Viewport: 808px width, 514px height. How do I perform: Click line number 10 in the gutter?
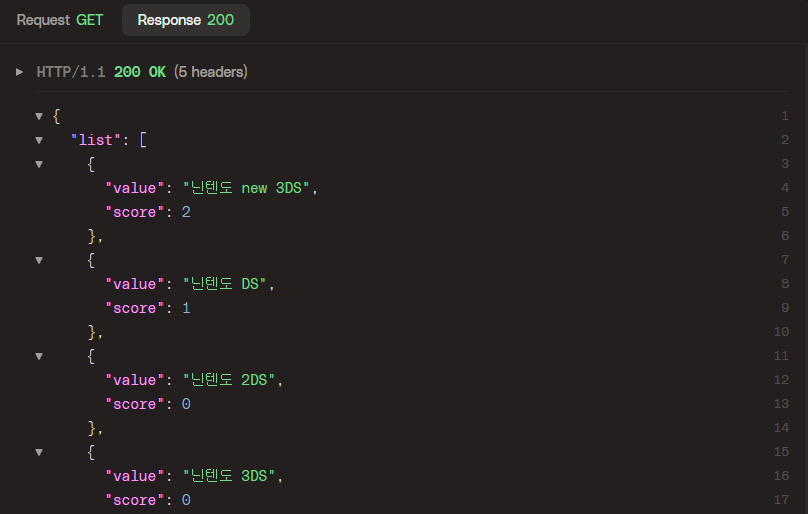[781, 331]
